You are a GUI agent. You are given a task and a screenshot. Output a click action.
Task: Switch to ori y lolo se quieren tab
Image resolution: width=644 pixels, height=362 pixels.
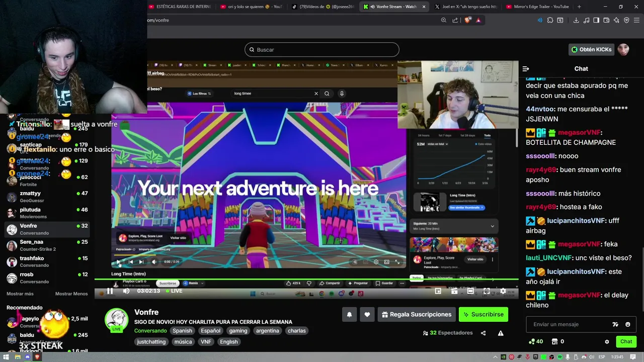click(252, 7)
